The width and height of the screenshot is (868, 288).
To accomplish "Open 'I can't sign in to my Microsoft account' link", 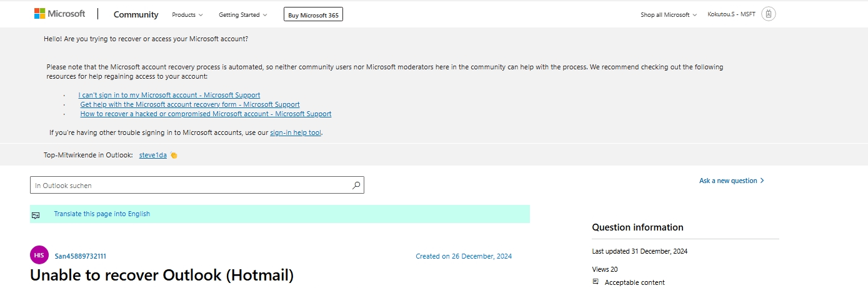I will tap(169, 95).
